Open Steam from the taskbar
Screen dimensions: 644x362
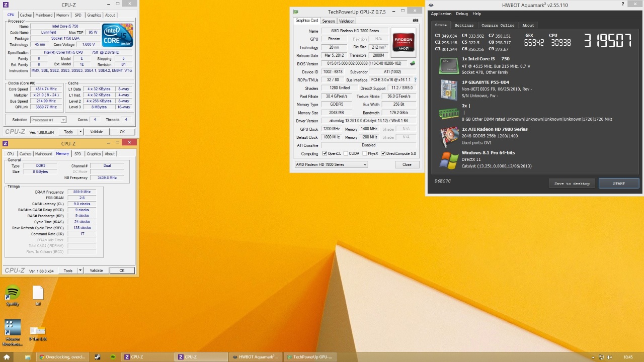pos(97,357)
